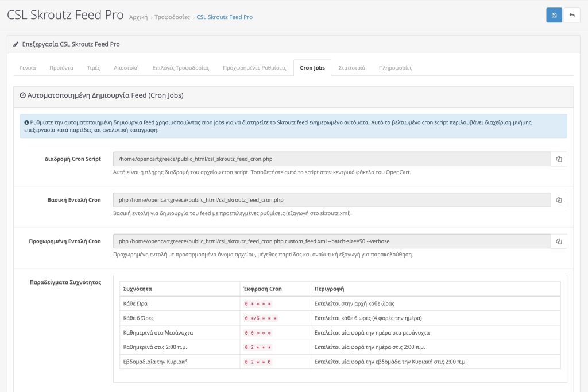Screen dimensions: 588x392
Task: Click the Προχωρημένη Εντολή Cron field
Action: pyautogui.click(x=332, y=241)
